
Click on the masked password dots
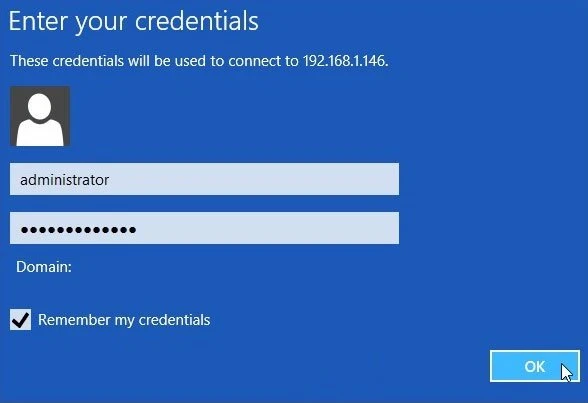click(78, 230)
